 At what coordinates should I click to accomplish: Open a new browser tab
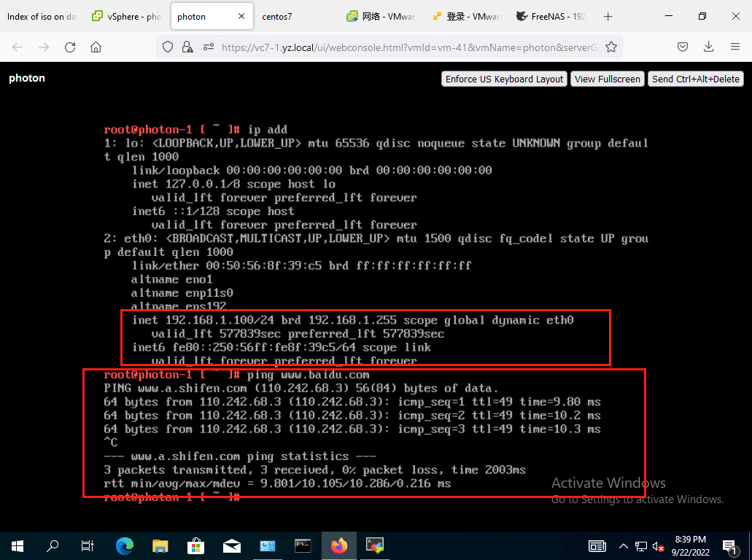[x=608, y=17]
